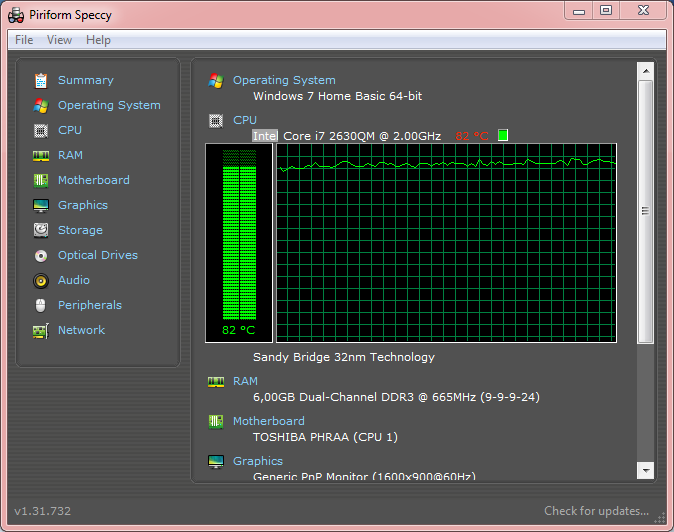The image size is (674, 532).
Task: Click Sandy Bridge 32nm Technology text
Action: [344, 357]
